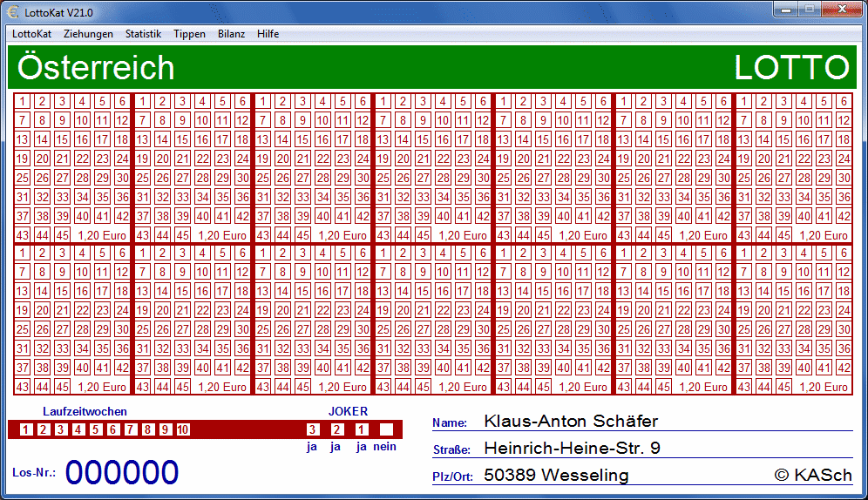Mark number 45 in the upper-left lotto field
The image size is (868, 500).
click(62, 235)
